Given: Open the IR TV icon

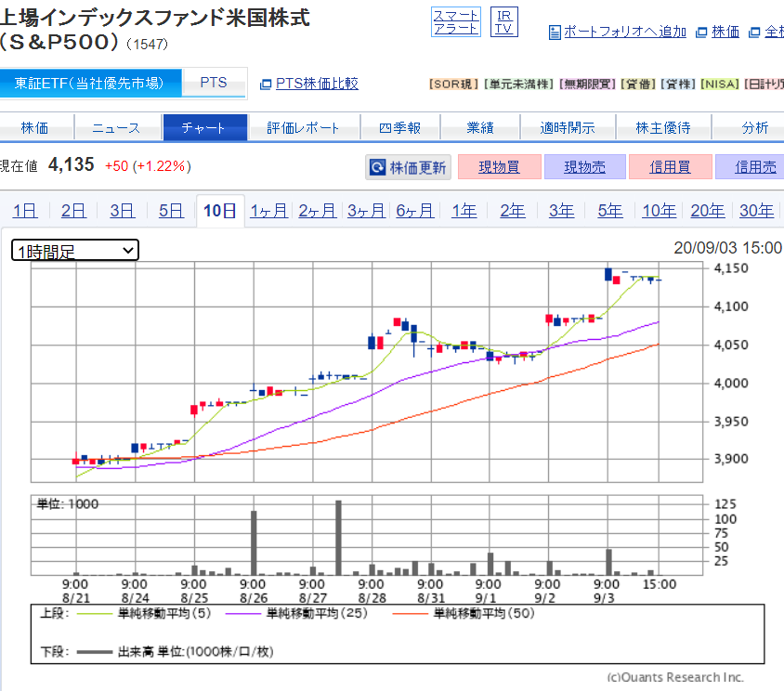Looking at the screenshot, I should [503, 22].
